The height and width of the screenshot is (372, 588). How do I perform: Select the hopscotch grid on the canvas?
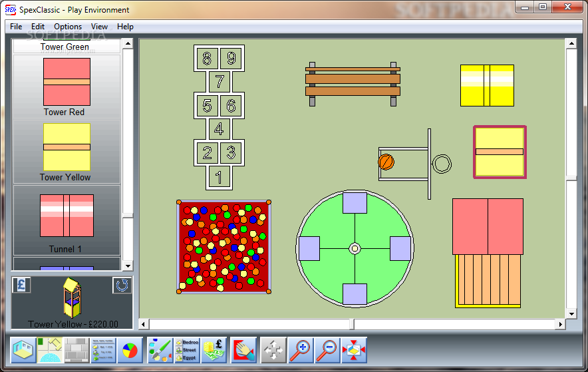(219, 117)
